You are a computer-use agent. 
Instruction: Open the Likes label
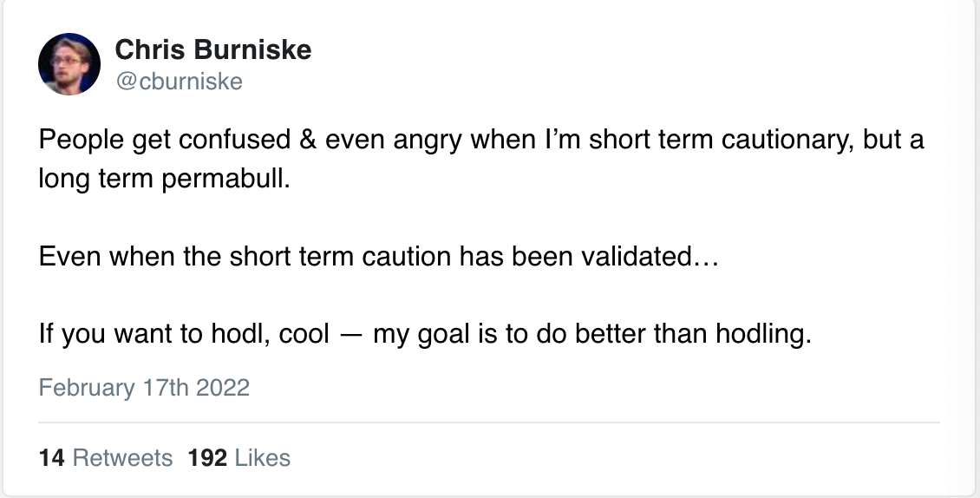tap(263, 458)
